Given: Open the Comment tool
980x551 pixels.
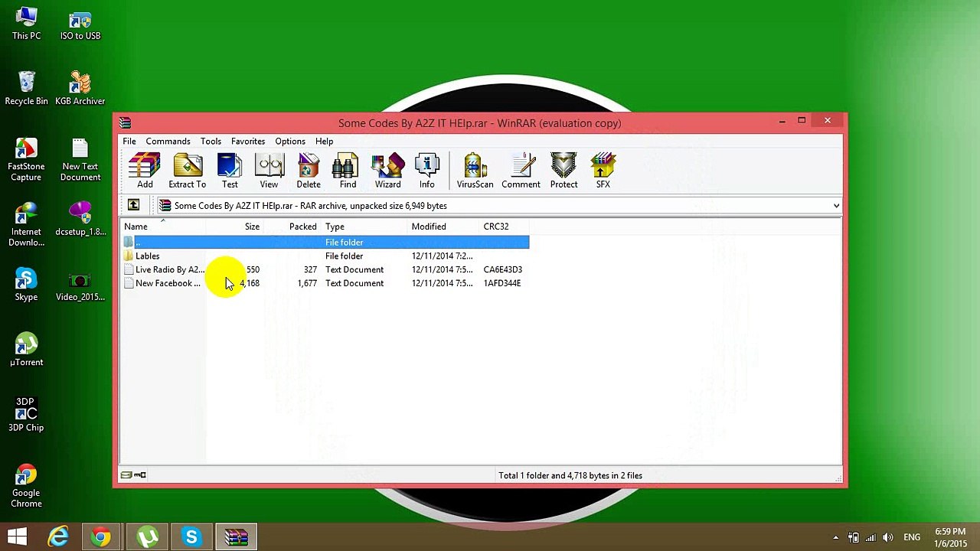Looking at the screenshot, I should click(x=521, y=171).
